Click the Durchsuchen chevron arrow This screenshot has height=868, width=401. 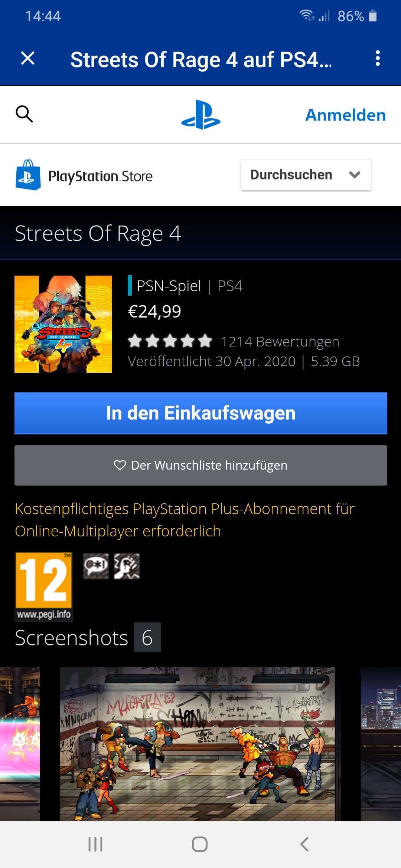click(355, 175)
